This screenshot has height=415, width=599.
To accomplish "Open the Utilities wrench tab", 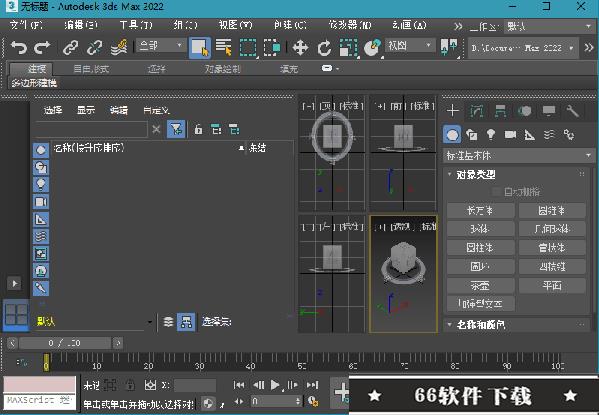I will pyautogui.click(x=573, y=111).
